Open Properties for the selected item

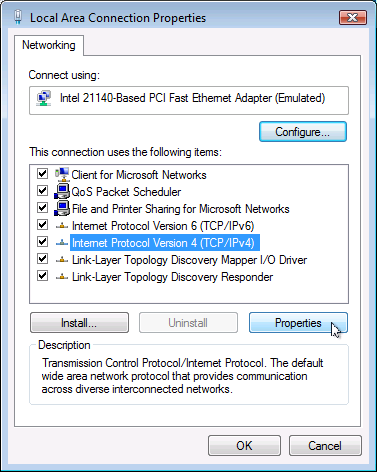pyautogui.click(x=298, y=323)
